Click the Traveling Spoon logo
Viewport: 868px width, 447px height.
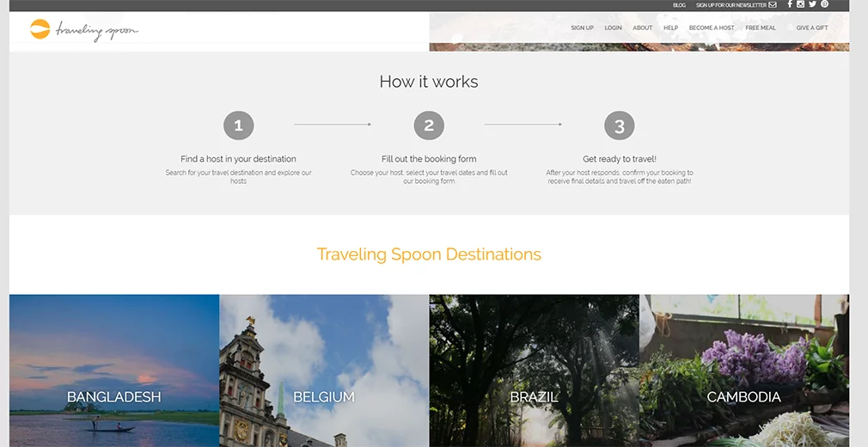[84, 30]
